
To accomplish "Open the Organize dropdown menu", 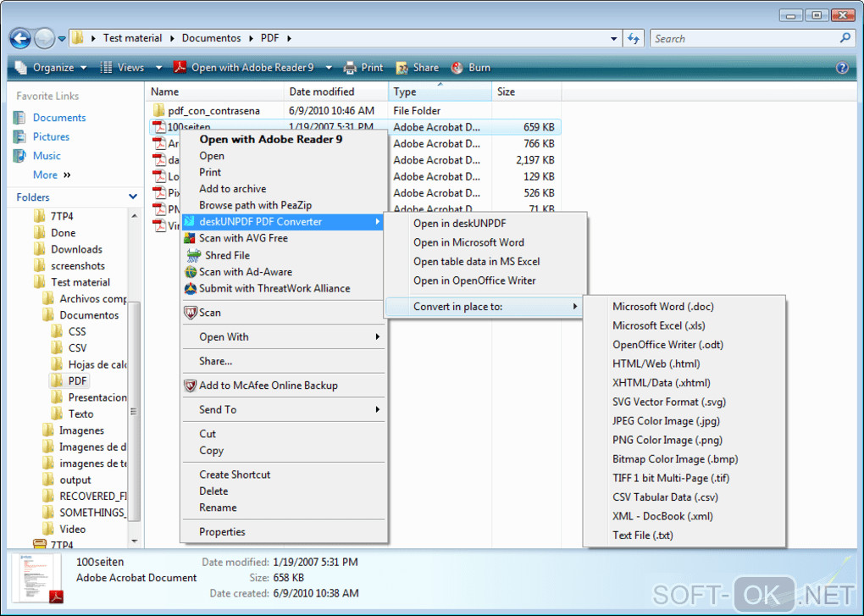I will pyautogui.click(x=51, y=68).
